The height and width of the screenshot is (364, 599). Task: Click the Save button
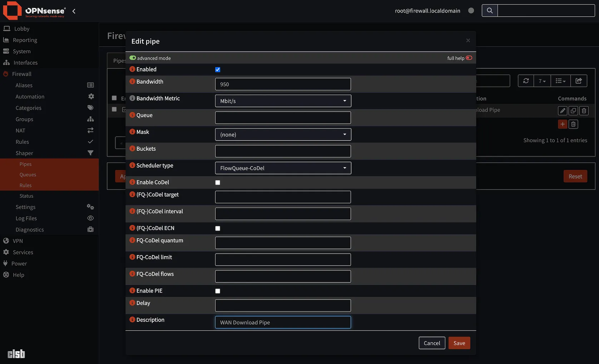[459, 343]
